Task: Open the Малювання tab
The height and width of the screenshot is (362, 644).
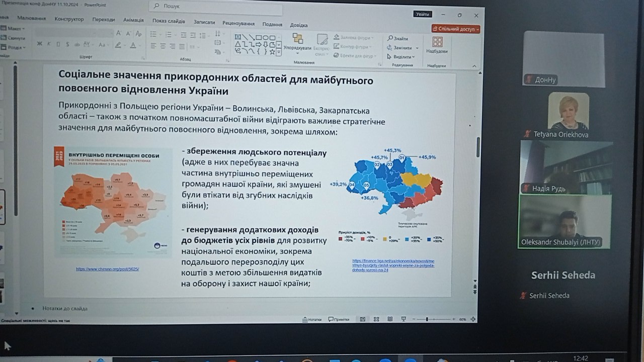Action: coord(31,19)
